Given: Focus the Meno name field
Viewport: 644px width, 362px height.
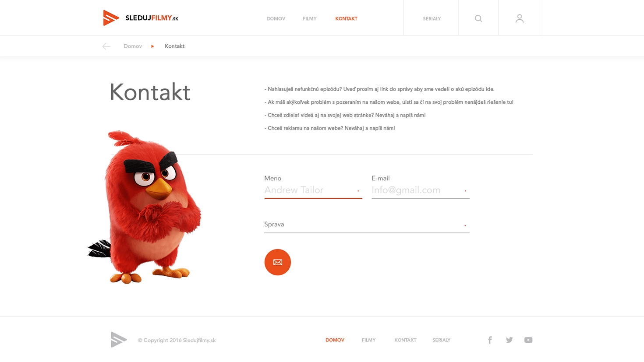Looking at the screenshot, I should tap(313, 190).
